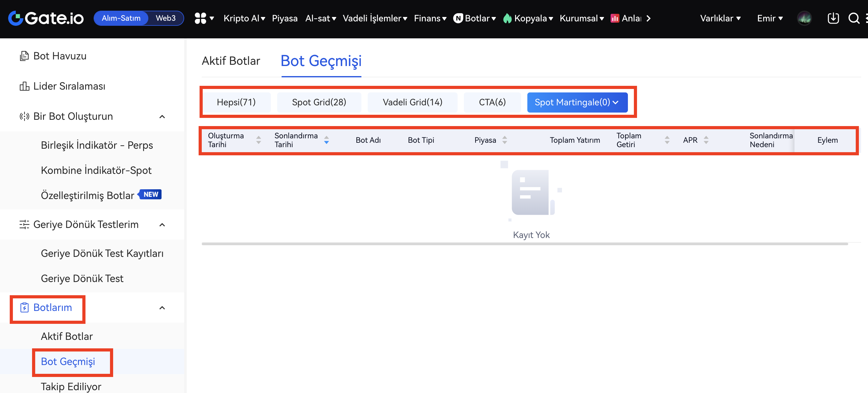The image size is (868, 393).
Task: Open the four-dot apps grid menu
Action: (x=201, y=18)
